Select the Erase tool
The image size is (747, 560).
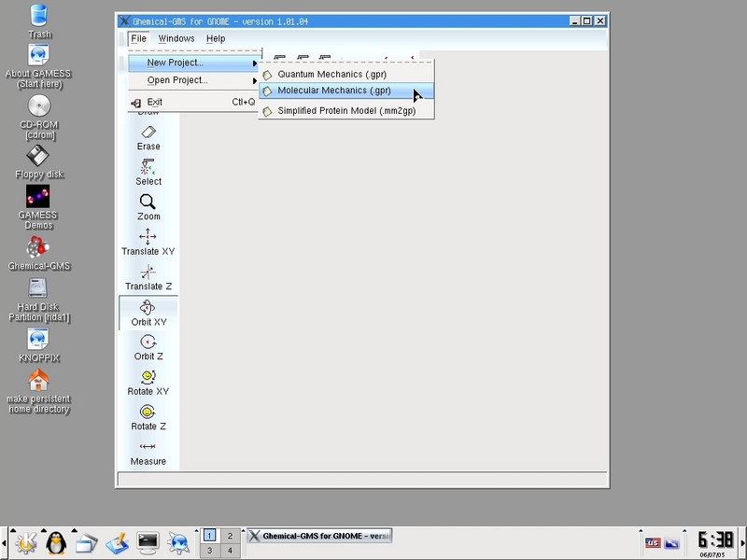[148, 137]
